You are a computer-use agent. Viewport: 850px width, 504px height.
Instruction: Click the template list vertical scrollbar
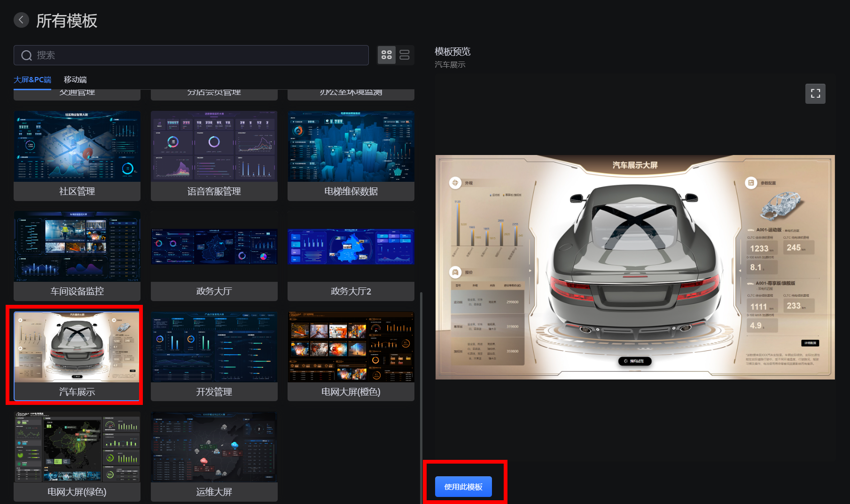(421, 397)
